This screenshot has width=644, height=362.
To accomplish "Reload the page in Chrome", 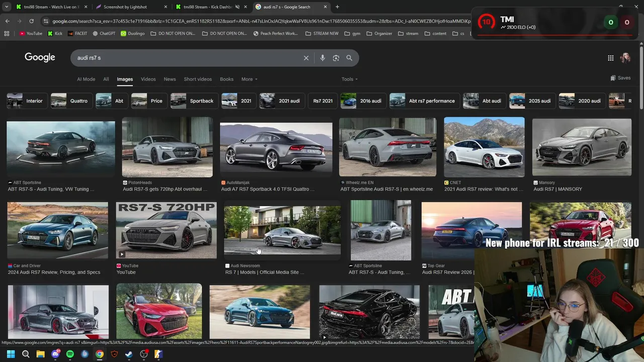I will (31, 21).
